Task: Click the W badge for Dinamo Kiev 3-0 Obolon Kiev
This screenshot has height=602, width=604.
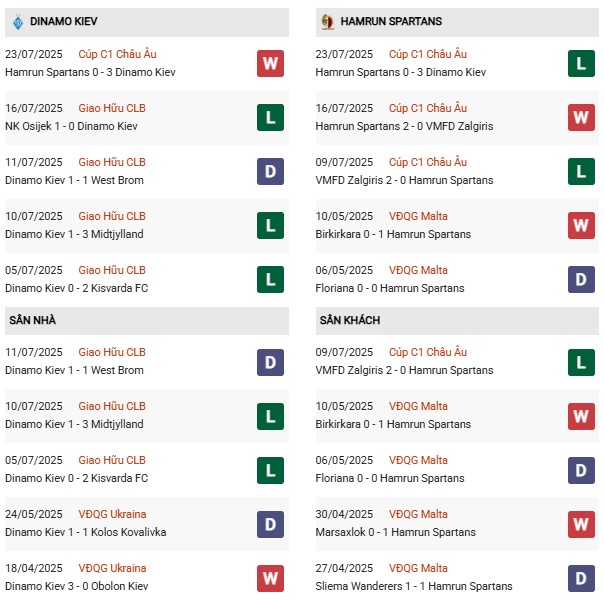Action: [268, 578]
